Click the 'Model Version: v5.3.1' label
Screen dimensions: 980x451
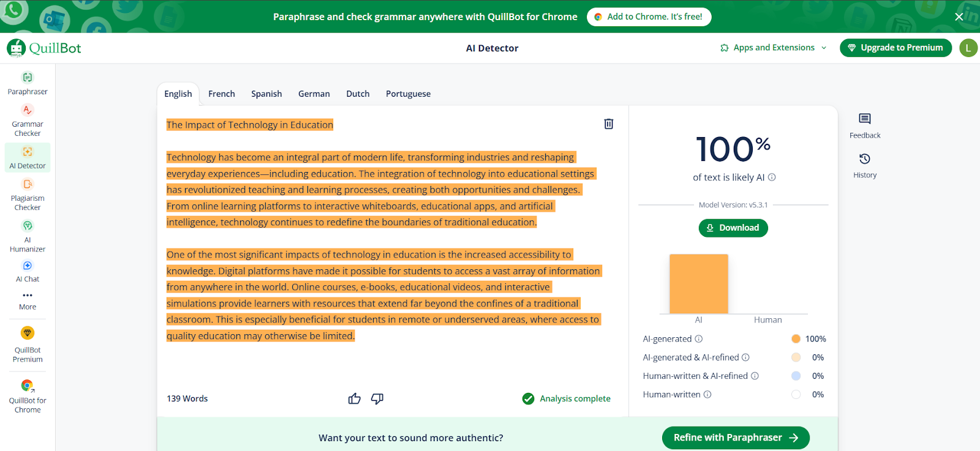tap(733, 205)
